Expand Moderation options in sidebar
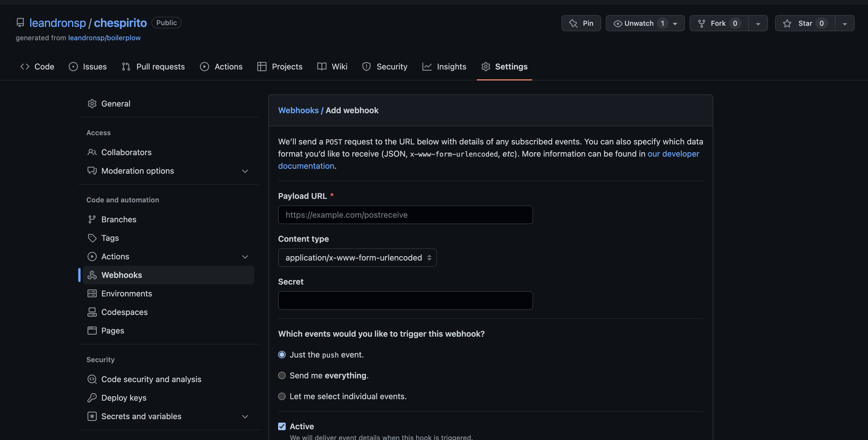The image size is (868, 440). coord(245,171)
